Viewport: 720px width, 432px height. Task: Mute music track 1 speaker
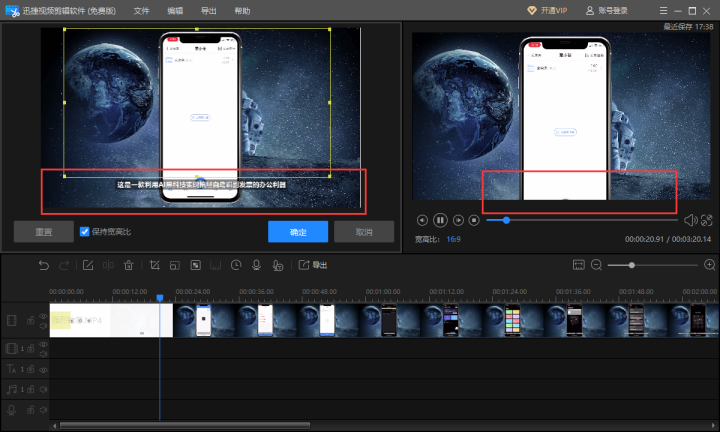pyautogui.click(x=43, y=389)
